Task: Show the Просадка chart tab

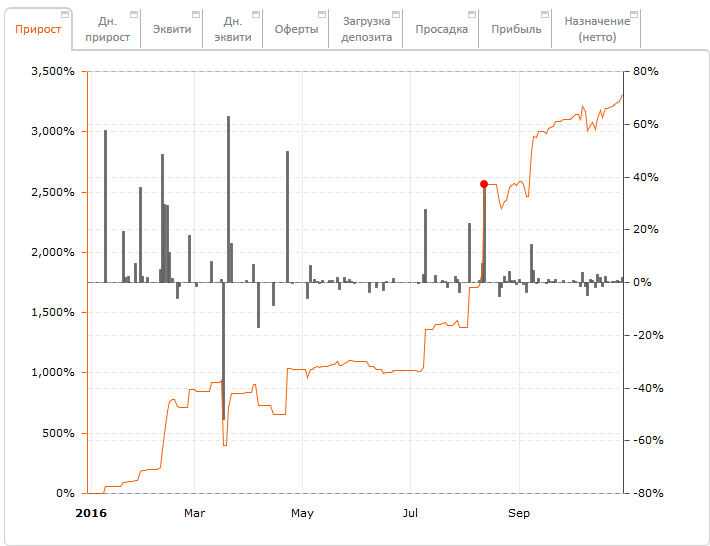Action: click(443, 29)
